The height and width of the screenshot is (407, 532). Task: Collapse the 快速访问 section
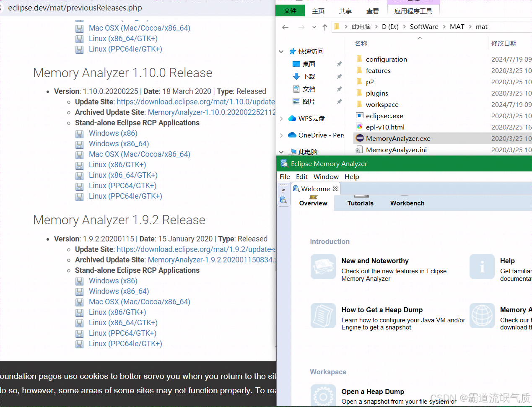281,51
